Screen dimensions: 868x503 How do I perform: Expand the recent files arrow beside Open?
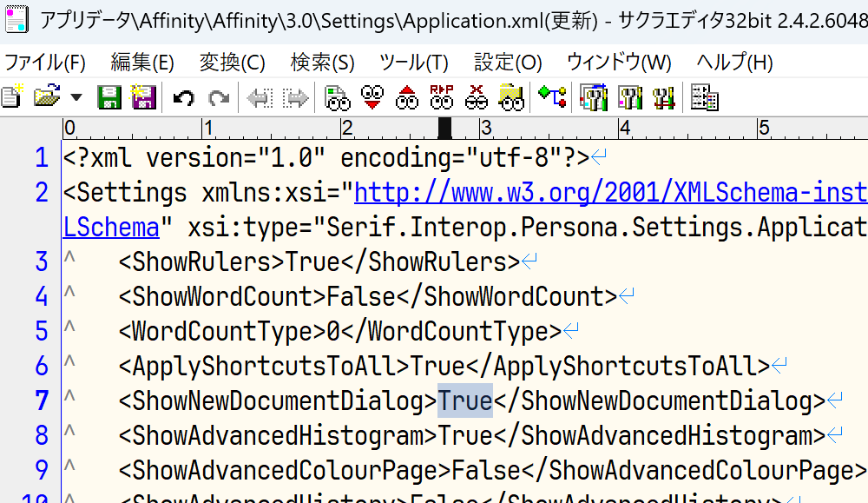click(76, 97)
